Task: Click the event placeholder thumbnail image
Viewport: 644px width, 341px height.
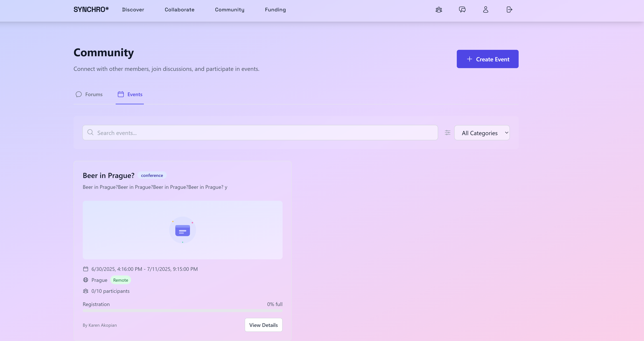Action: tap(182, 230)
